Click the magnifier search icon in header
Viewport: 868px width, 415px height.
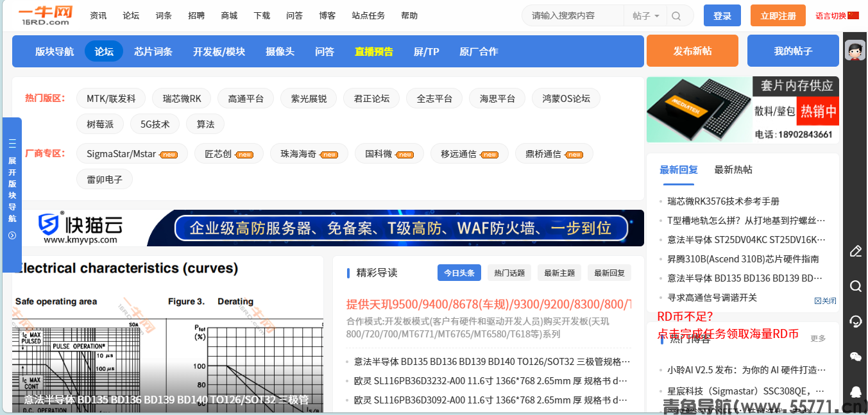(676, 16)
